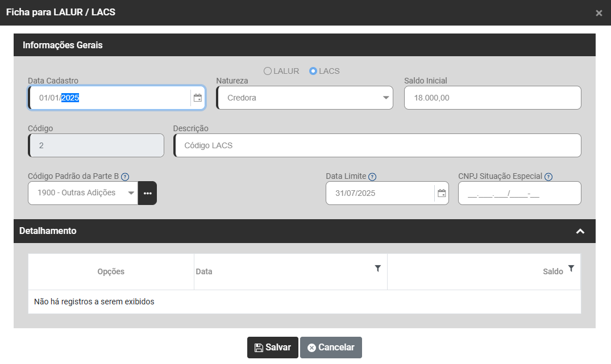Click the Saldo Inicial field with 18.000,00
This screenshot has height=364, width=611.
click(493, 98)
